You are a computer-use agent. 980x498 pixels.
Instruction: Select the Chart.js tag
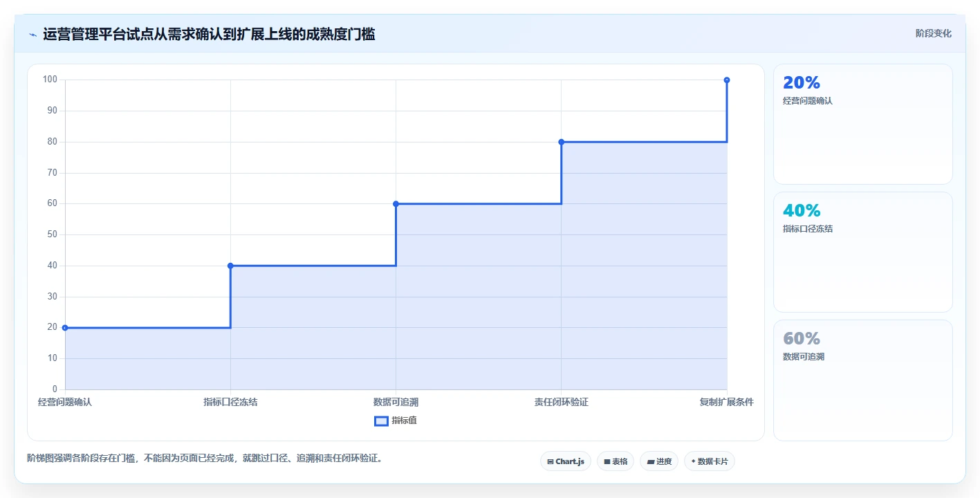[565, 461]
